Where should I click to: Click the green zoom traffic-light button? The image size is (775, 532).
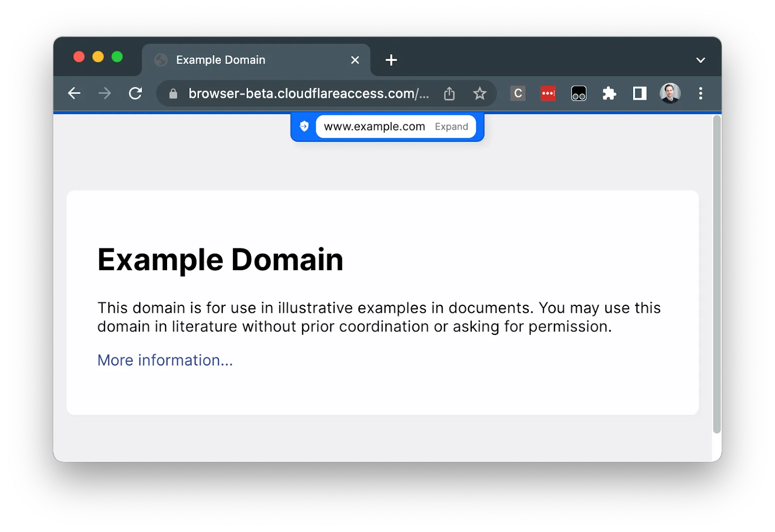point(117,57)
